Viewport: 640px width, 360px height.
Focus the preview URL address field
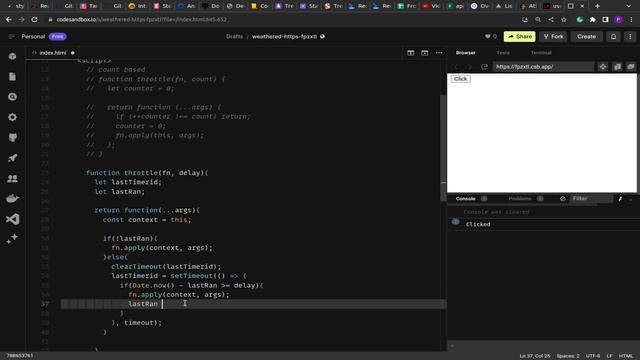coord(543,67)
